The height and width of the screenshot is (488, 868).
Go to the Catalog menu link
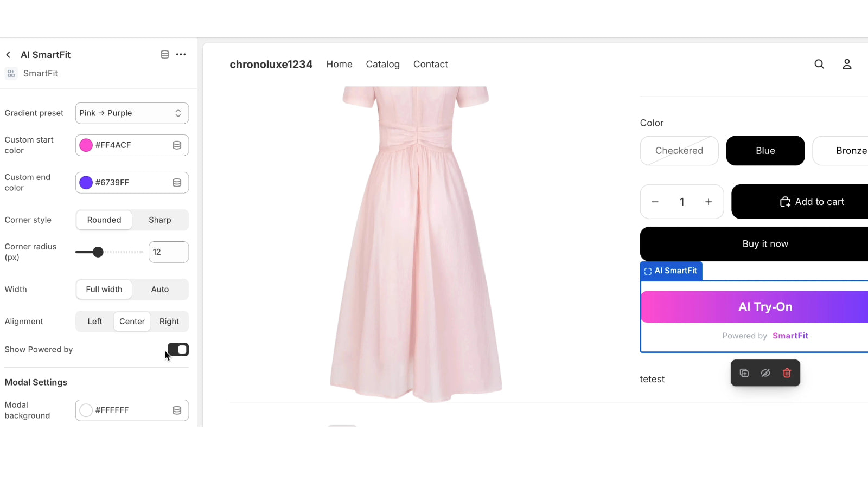382,64
